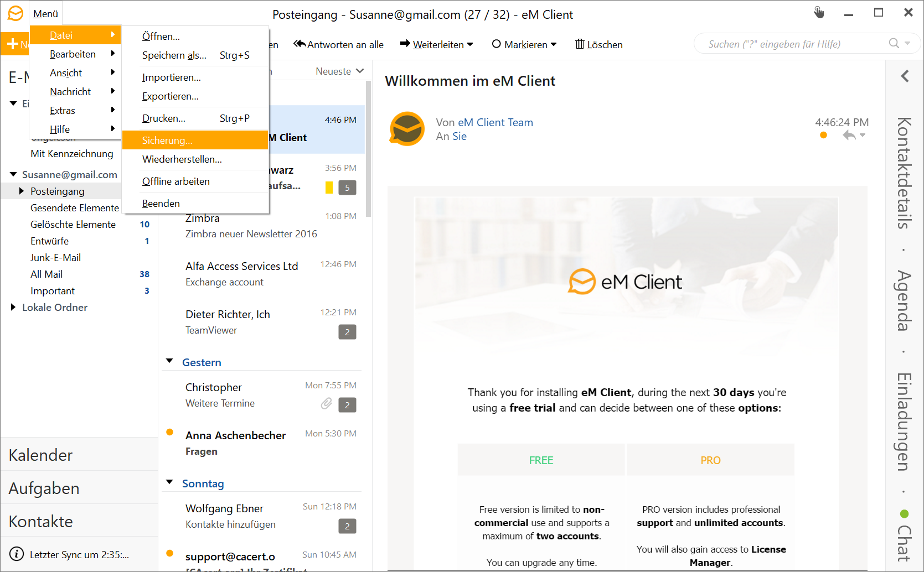Select Datei in the main menu
This screenshot has width=924, height=572.
pyautogui.click(x=75, y=35)
